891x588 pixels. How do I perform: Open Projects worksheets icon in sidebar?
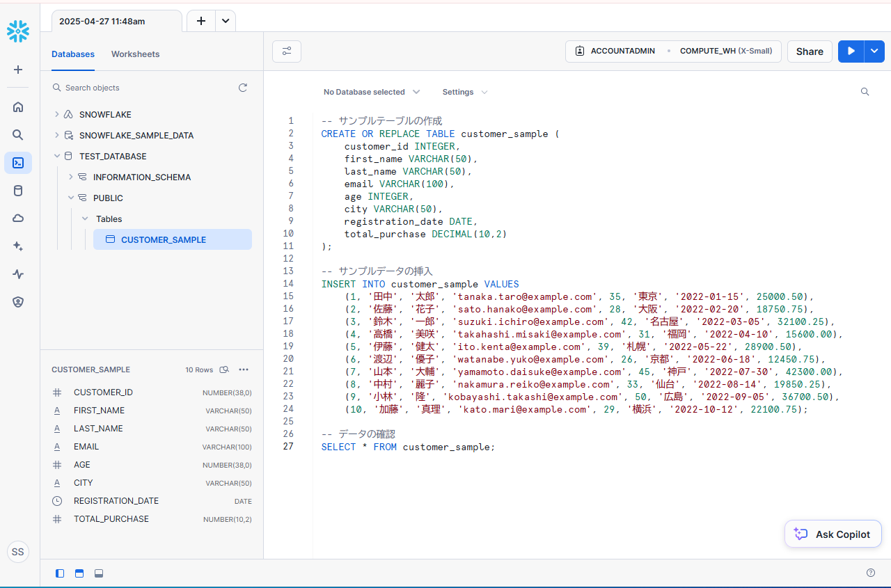pyautogui.click(x=18, y=163)
